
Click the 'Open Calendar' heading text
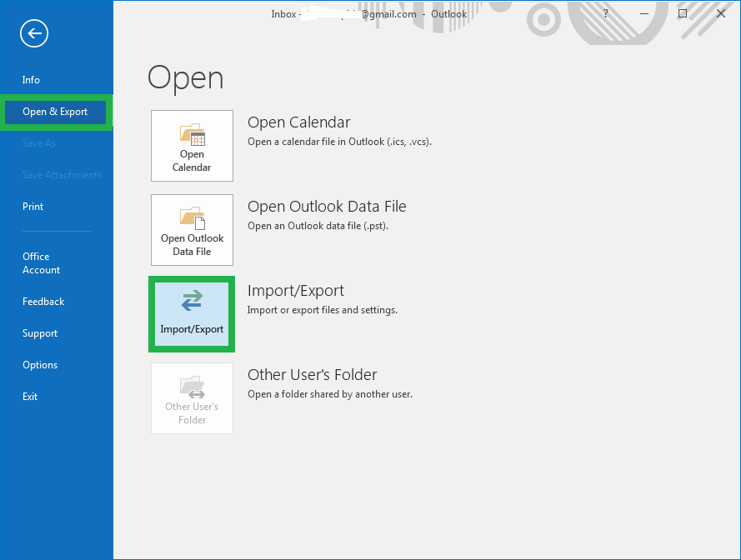298,122
